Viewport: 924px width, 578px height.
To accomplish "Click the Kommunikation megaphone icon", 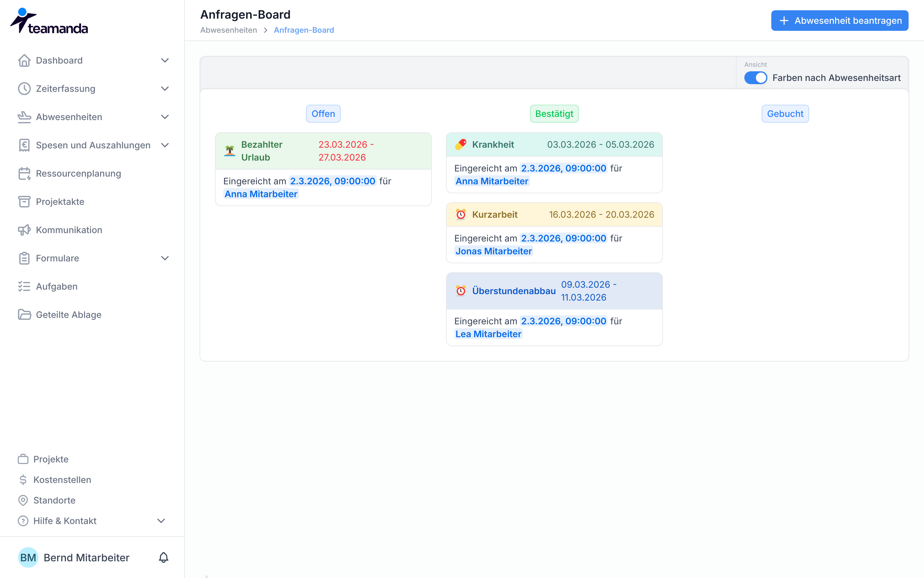I will click(x=24, y=230).
